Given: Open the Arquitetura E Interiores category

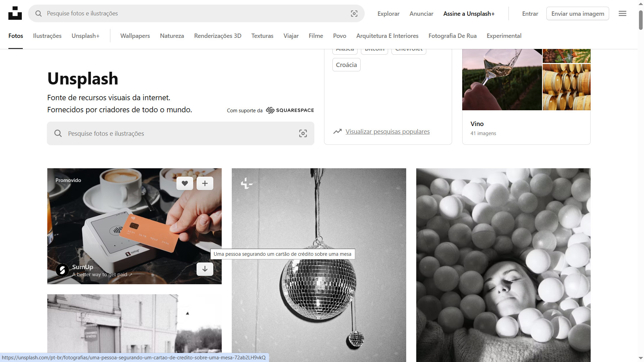Looking at the screenshot, I should tap(387, 36).
